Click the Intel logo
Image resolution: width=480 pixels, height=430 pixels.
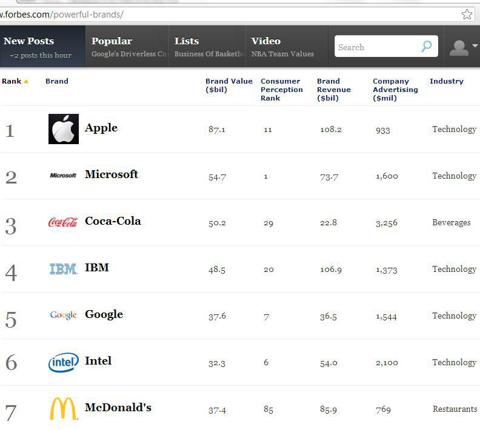63,362
